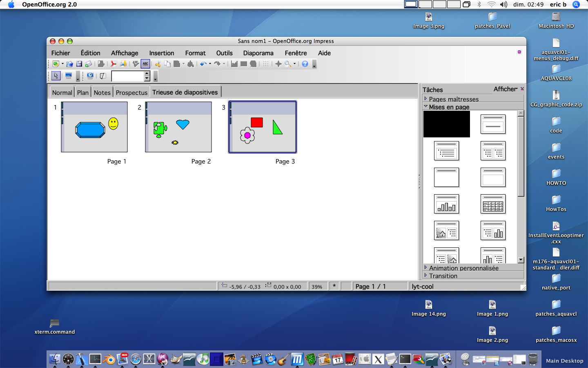588x368 pixels.
Task: Switch to the Plan view tab
Action: [83, 92]
